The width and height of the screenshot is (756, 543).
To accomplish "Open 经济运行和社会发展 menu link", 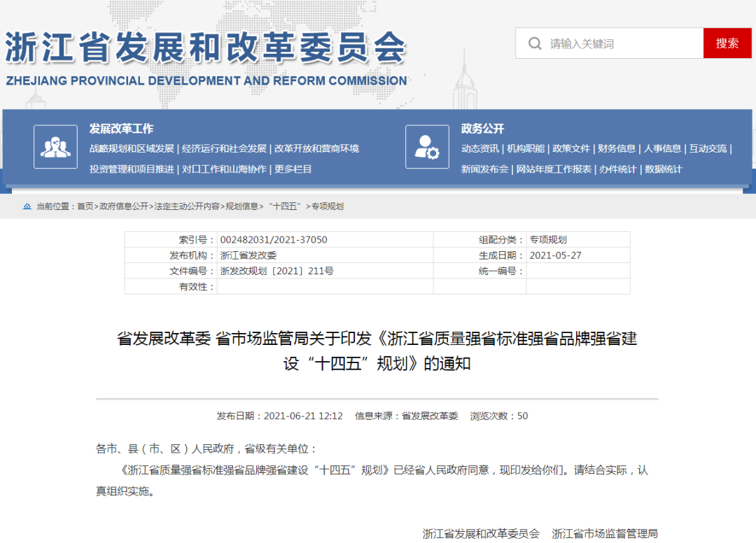I will click(x=224, y=148).
